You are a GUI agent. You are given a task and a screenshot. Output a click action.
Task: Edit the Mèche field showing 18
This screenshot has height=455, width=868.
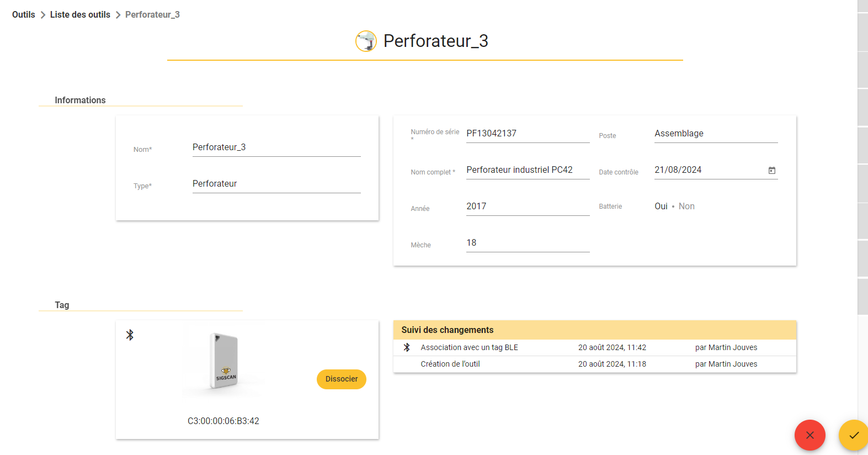pyautogui.click(x=528, y=243)
